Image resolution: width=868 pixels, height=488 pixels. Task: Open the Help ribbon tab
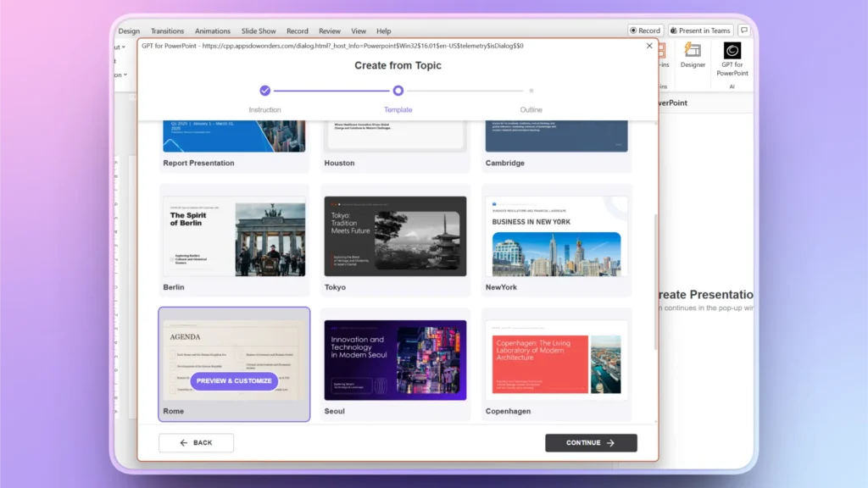tap(384, 31)
